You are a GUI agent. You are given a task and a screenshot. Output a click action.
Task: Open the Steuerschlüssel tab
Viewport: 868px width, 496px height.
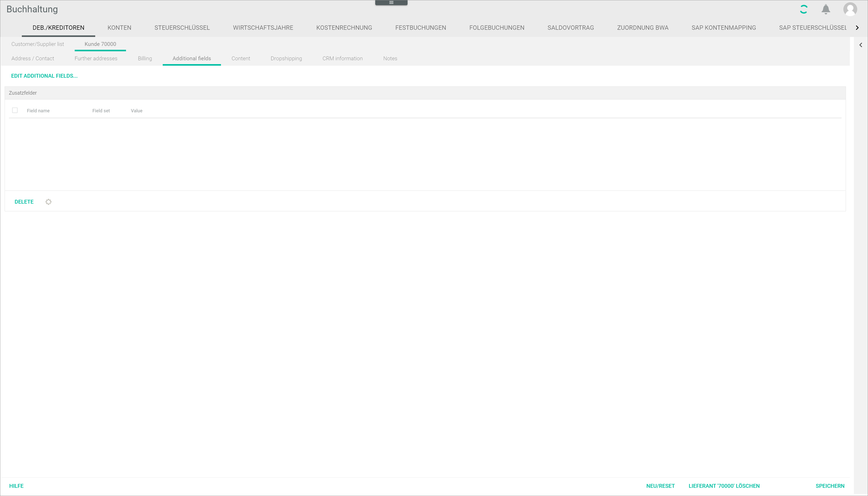(182, 28)
